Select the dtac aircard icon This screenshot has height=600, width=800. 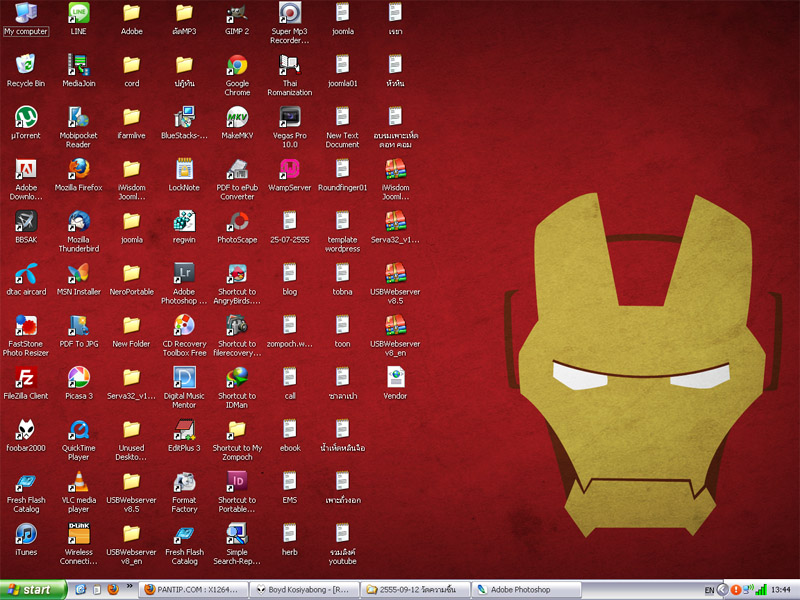(x=26, y=279)
